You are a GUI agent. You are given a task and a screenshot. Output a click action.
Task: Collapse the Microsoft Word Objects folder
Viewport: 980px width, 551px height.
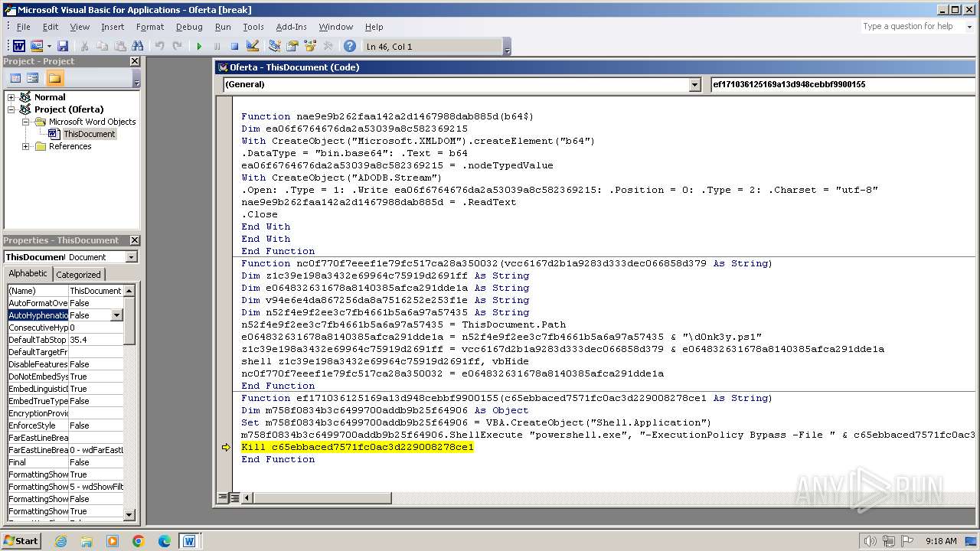tap(25, 122)
